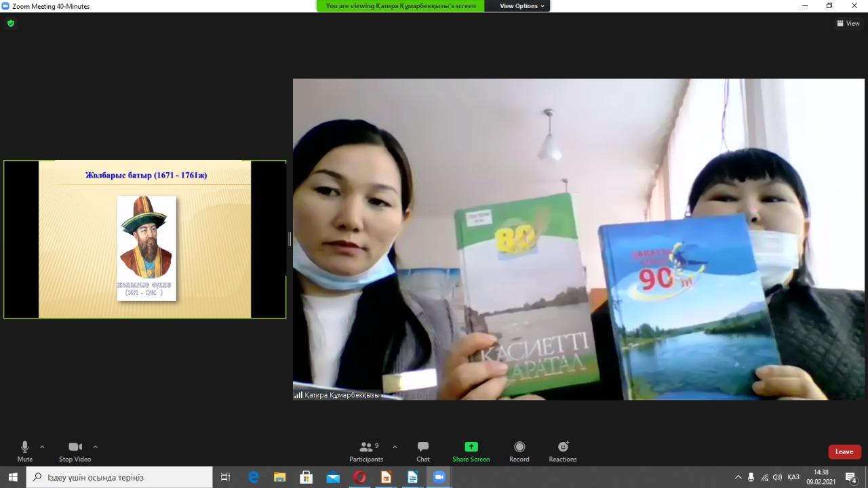Click the green Share Screen icon
The width and height of the screenshot is (868, 488).
coord(471,447)
